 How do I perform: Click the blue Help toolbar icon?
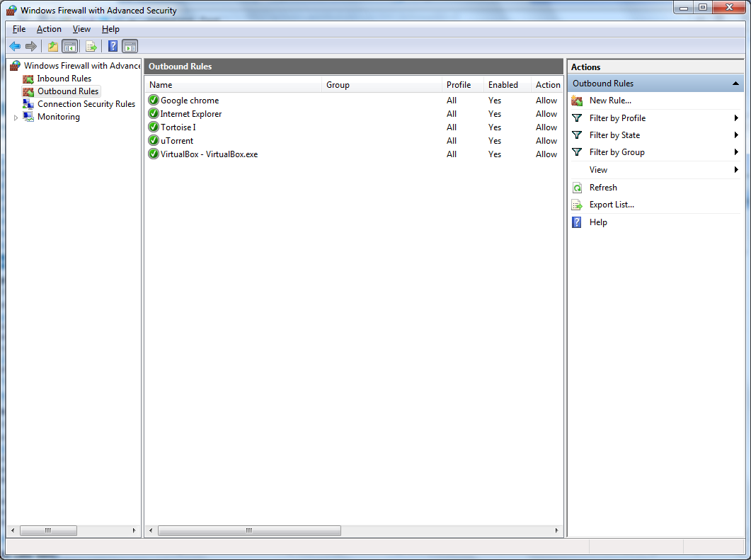pos(113,47)
